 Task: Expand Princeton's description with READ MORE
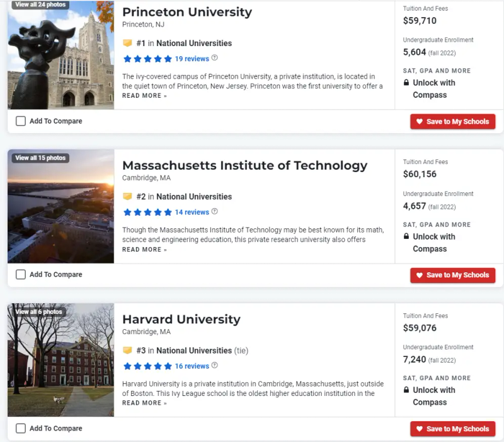[144, 96]
